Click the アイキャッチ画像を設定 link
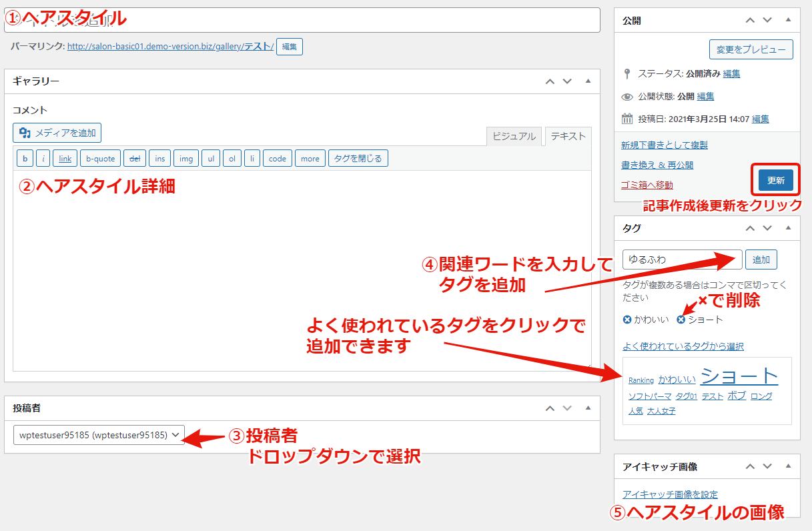This screenshot has width=812, height=531. tap(670, 494)
